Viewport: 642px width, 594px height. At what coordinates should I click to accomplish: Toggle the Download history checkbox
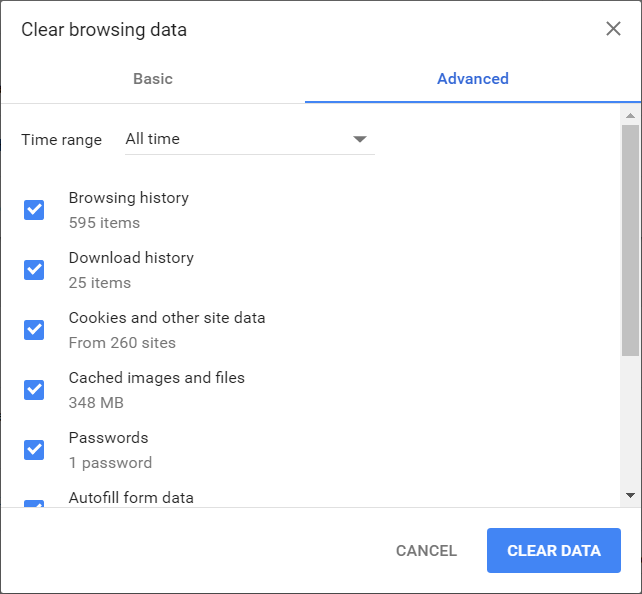tap(34, 269)
